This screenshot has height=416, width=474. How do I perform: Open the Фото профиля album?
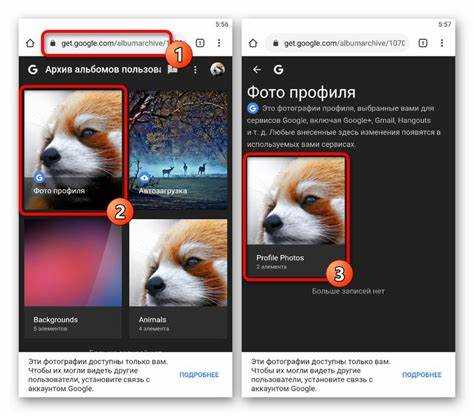[73, 150]
